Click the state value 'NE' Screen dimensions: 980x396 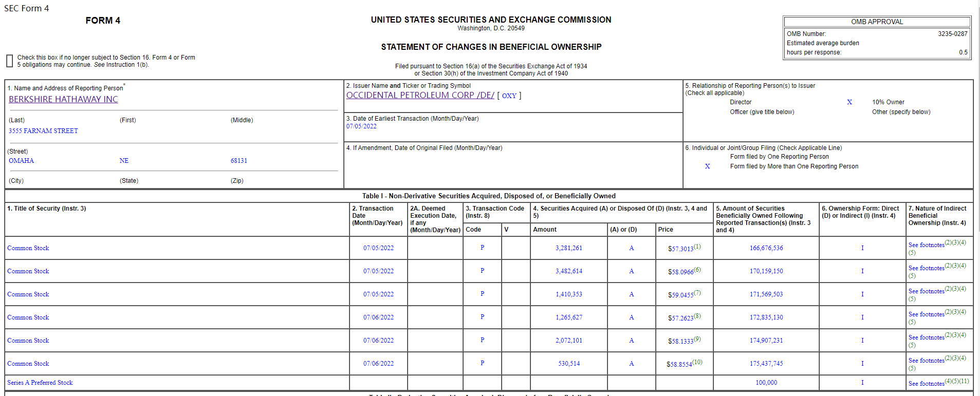pyautogui.click(x=124, y=161)
